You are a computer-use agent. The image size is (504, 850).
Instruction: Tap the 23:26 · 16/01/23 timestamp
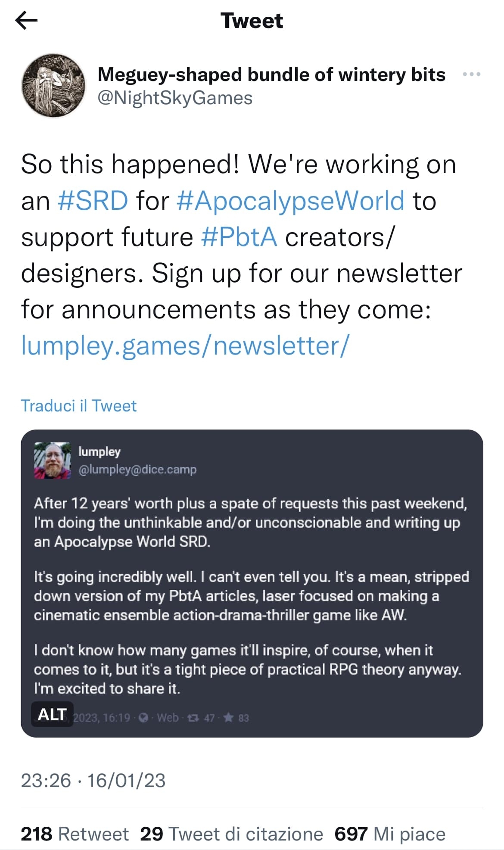click(93, 780)
